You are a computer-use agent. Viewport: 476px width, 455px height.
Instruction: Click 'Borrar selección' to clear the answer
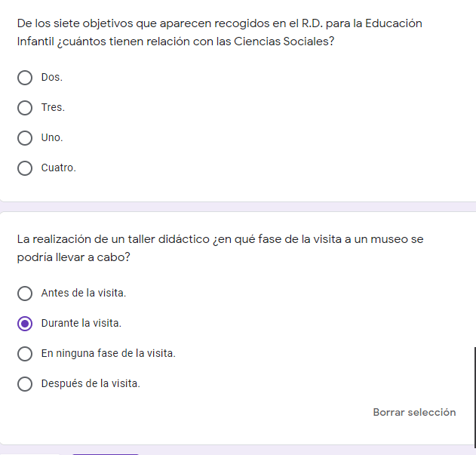[414, 413]
